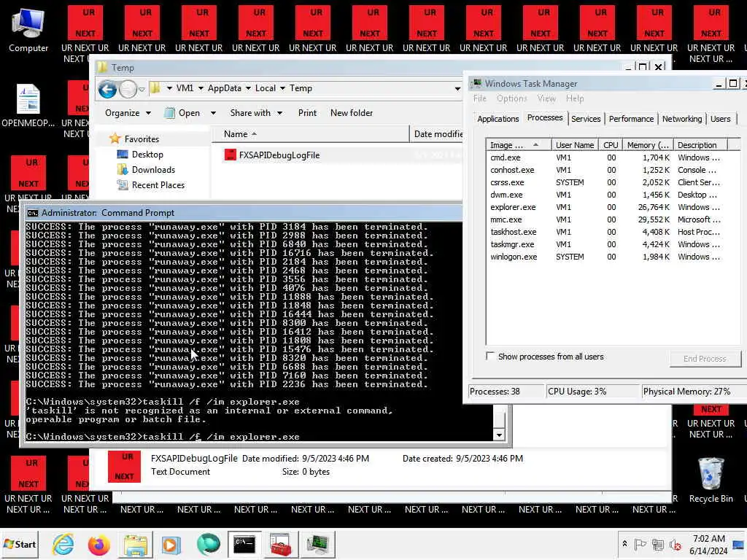The image size is (747, 560).
Task: Switch to the Networking tab
Action: click(682, 119)
